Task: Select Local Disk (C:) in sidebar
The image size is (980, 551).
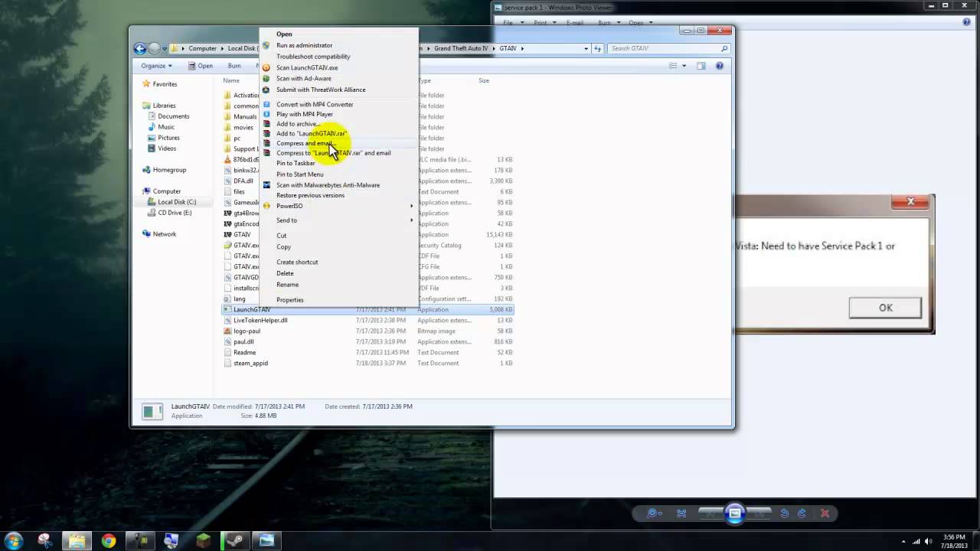Action: [x=177, y=202]
